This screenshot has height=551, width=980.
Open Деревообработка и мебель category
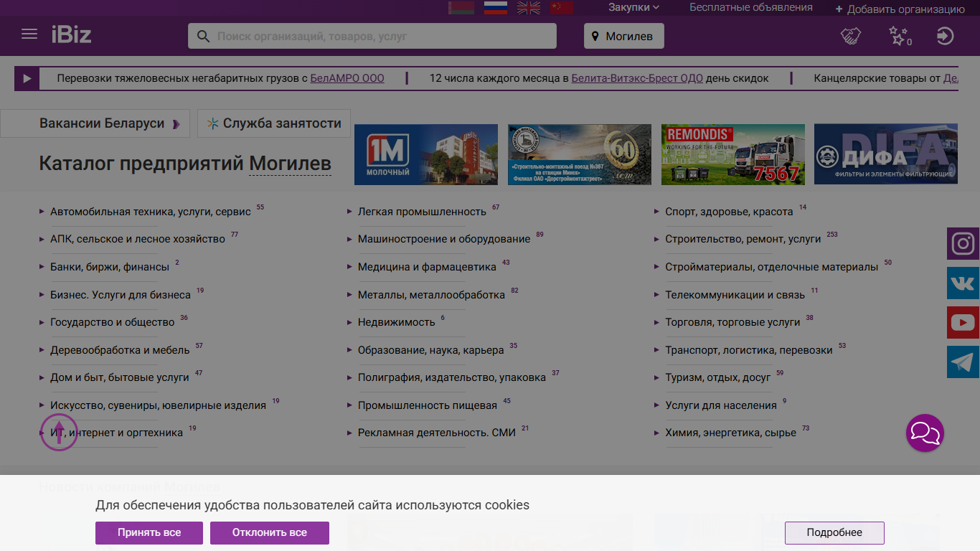click(120, 350)
